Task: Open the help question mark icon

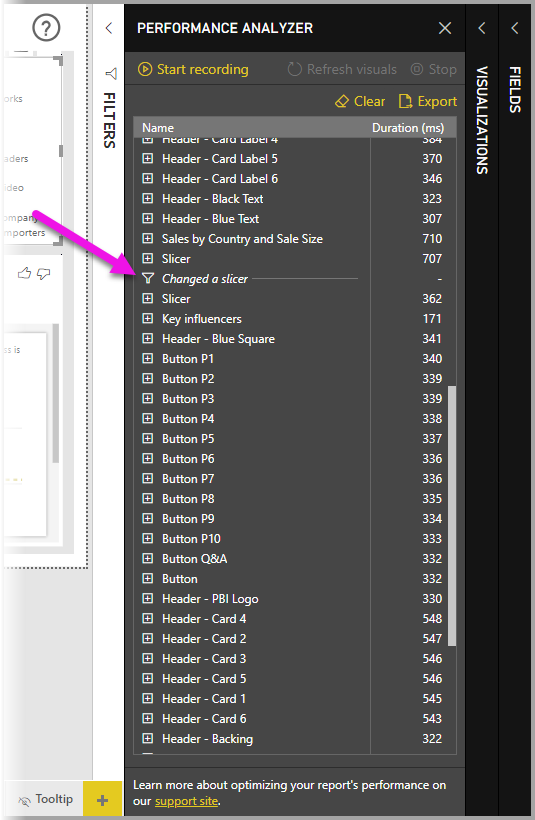Action: click(x=46, y=28)
